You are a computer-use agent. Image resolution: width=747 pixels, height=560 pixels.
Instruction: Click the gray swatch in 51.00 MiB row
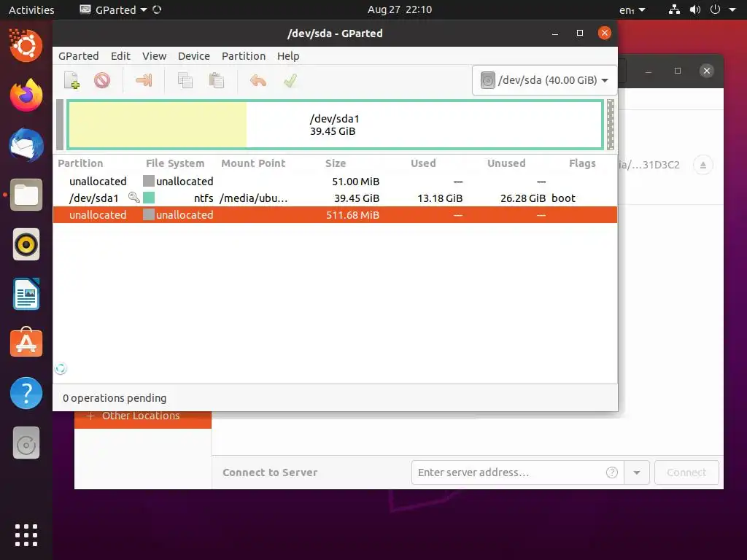tap(149, 181)
